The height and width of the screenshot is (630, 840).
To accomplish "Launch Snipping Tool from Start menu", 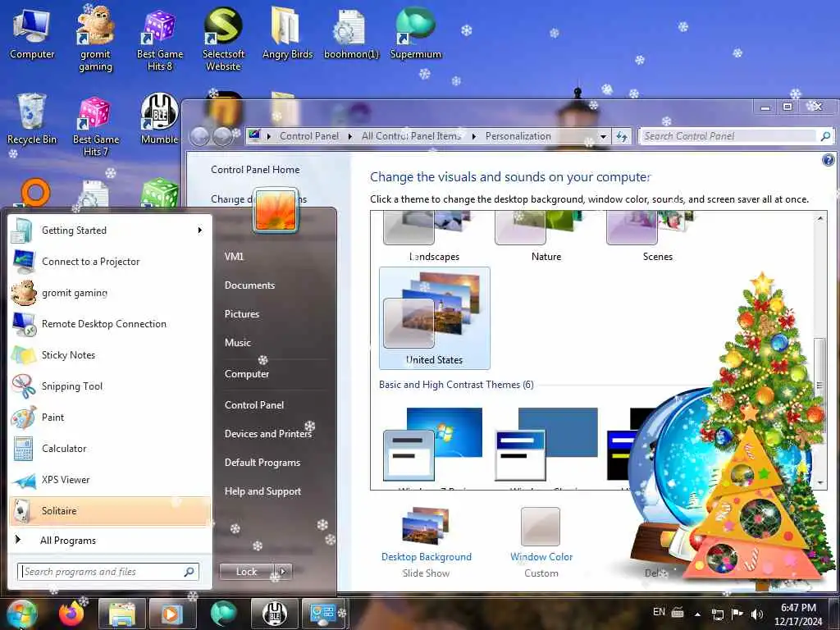I will [110, 386].
